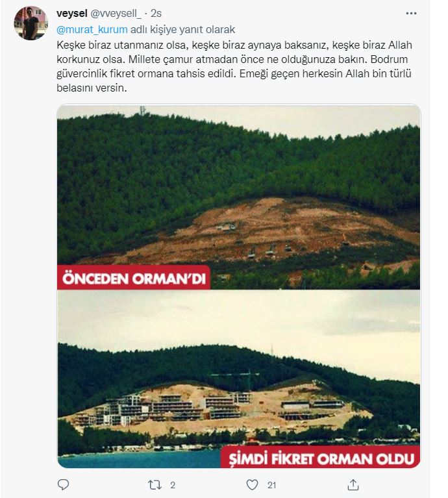
Task: Open the three-dot more options menu
Action: pos(411,14)
